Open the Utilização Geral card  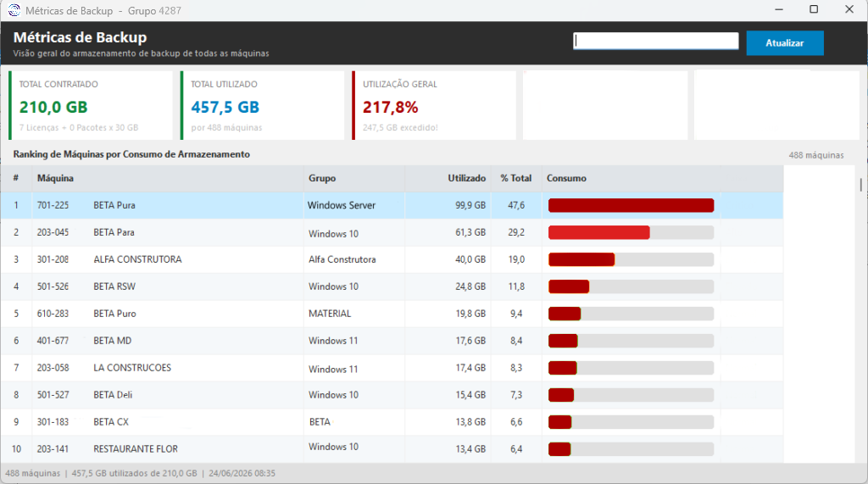(x=434, y=105)
